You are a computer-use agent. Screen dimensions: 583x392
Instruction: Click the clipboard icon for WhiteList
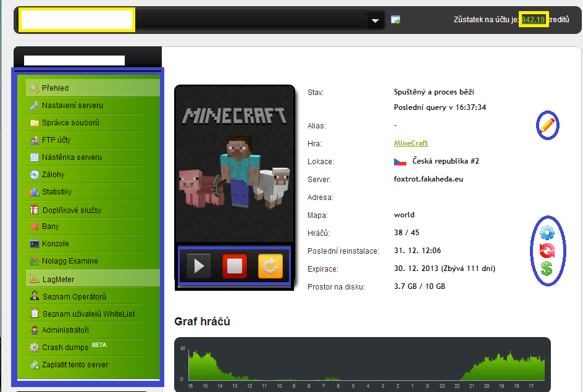(x=34, y=313)
